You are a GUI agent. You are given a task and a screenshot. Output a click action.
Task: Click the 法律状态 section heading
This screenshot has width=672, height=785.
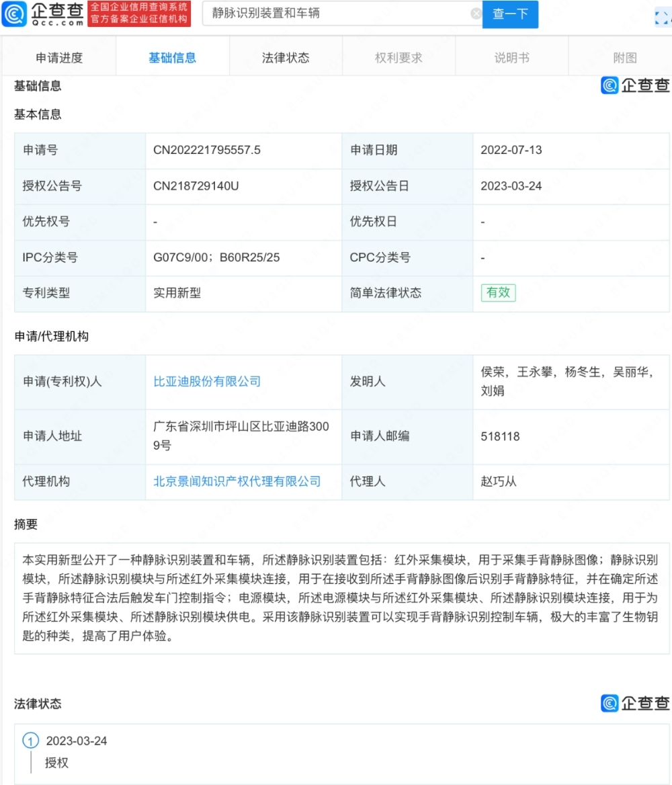pyautogui.click(x=38, y=704)
